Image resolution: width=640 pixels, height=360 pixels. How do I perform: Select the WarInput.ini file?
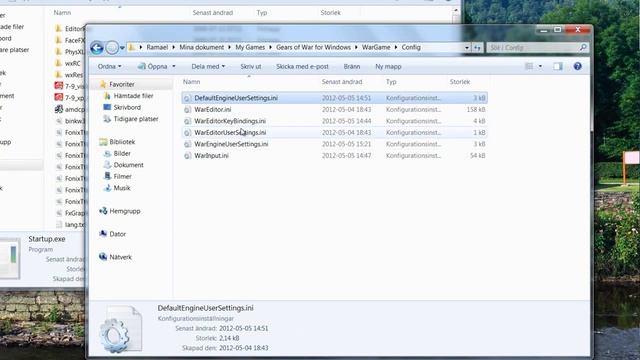pos(334,156)
